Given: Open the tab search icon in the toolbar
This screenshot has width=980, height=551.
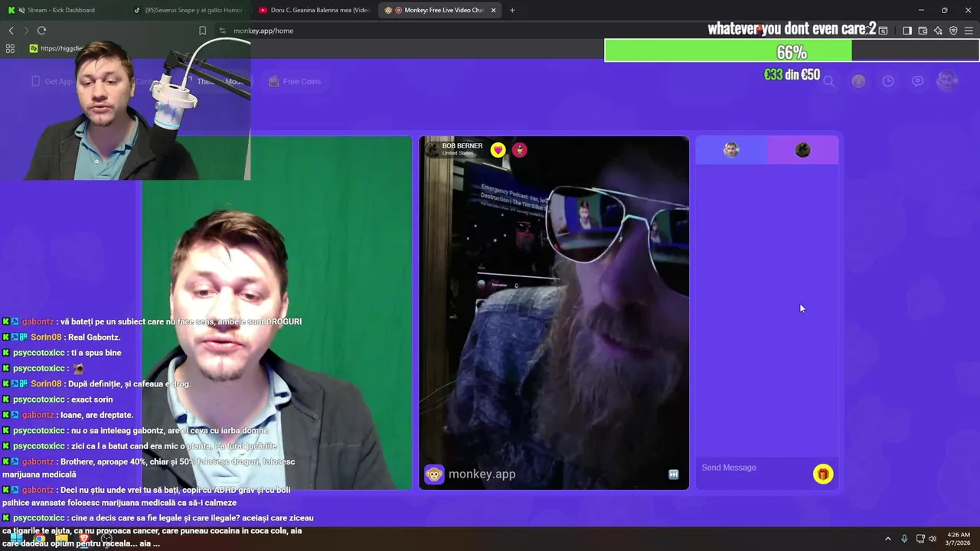Looking at the screenshot, I should [883, 31].
